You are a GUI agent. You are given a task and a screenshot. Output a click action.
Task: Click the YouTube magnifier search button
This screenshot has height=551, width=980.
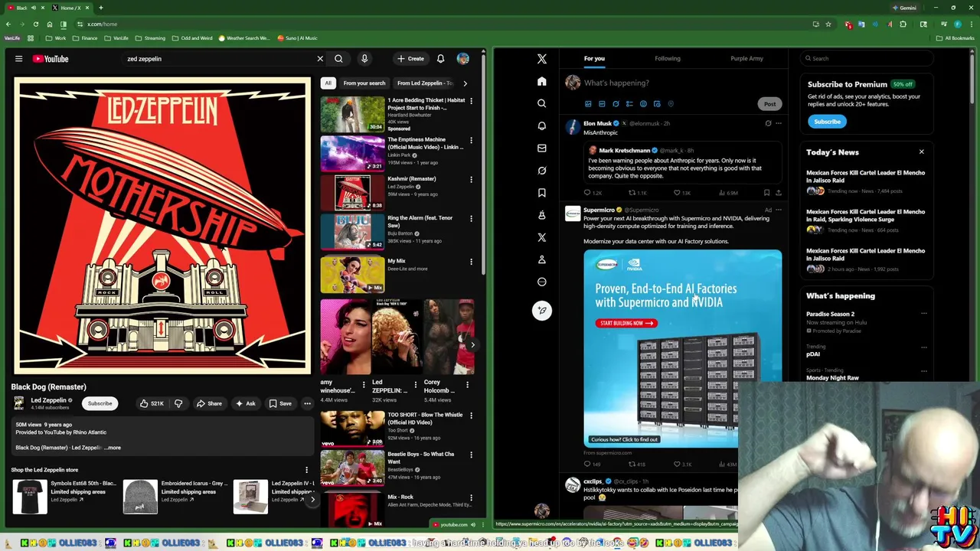(338, 59)
